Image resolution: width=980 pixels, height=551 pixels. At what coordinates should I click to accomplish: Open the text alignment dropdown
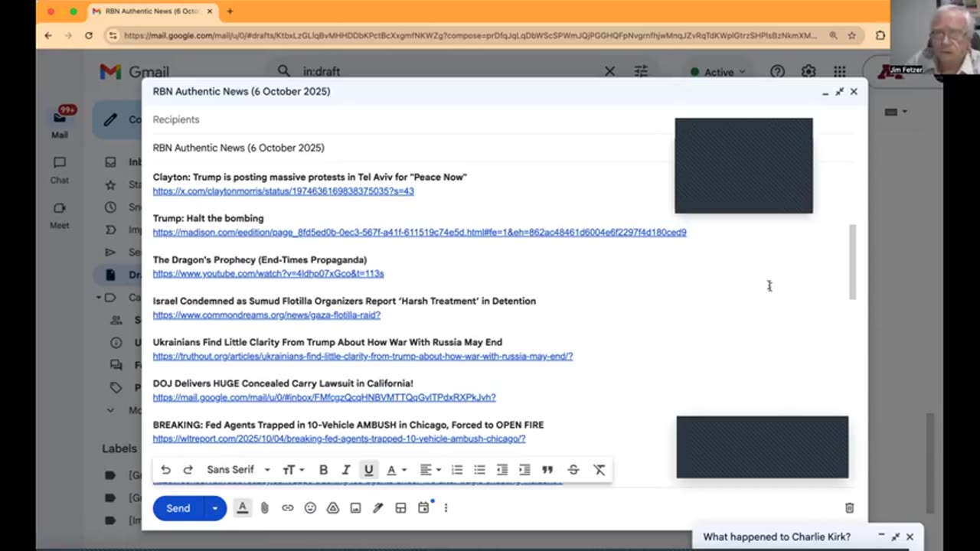(430, 470)
